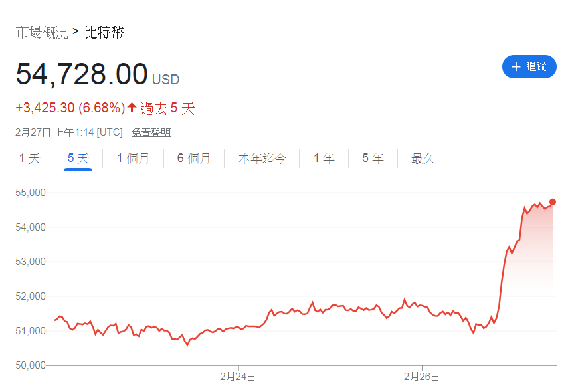Image resolution: width=566 pixels, height=392 pixels.
Task: Click the plus icon in 追蹤 button
Action: (516, 67)
